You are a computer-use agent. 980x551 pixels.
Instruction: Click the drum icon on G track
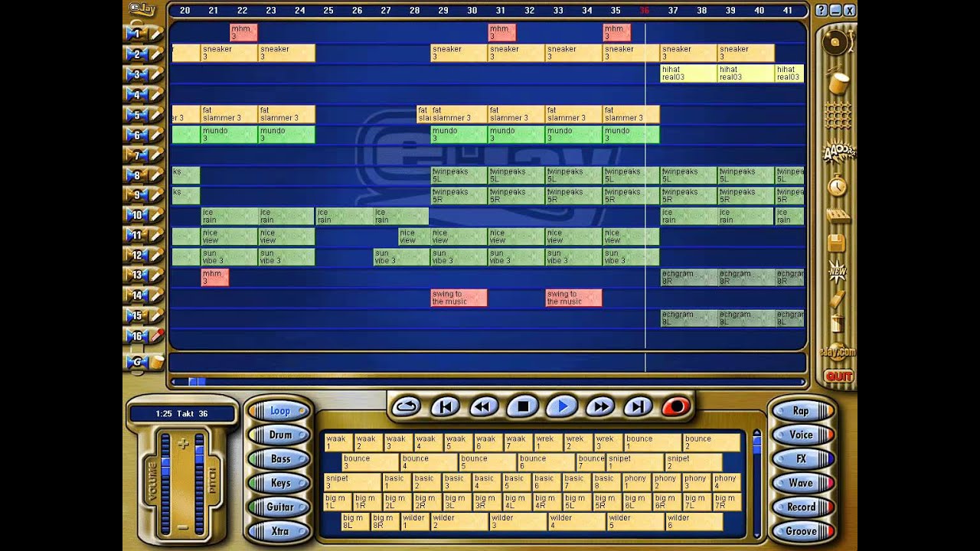pos(156,361)
